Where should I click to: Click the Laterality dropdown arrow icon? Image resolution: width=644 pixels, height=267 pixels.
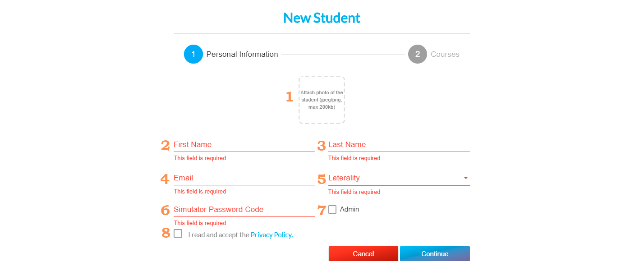pyautogui.click(x=465, y=178)
